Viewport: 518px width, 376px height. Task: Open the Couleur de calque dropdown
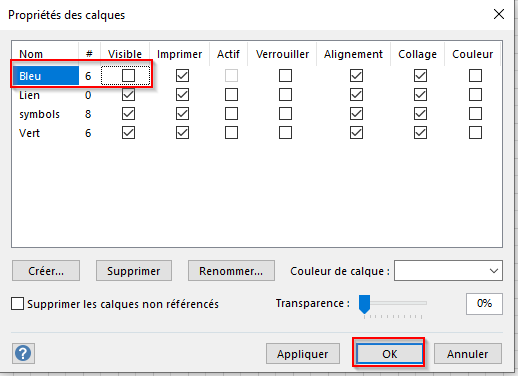pos(448,271)
